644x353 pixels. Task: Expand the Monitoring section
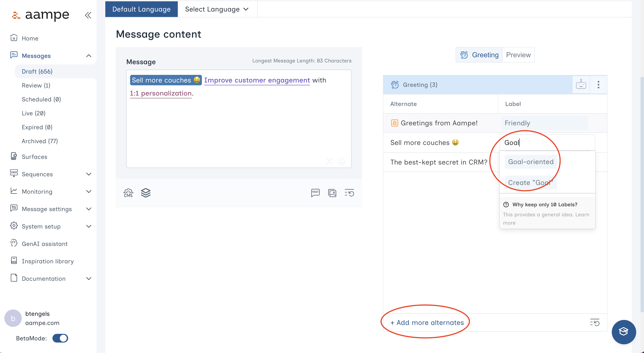(x=89, y=192)
